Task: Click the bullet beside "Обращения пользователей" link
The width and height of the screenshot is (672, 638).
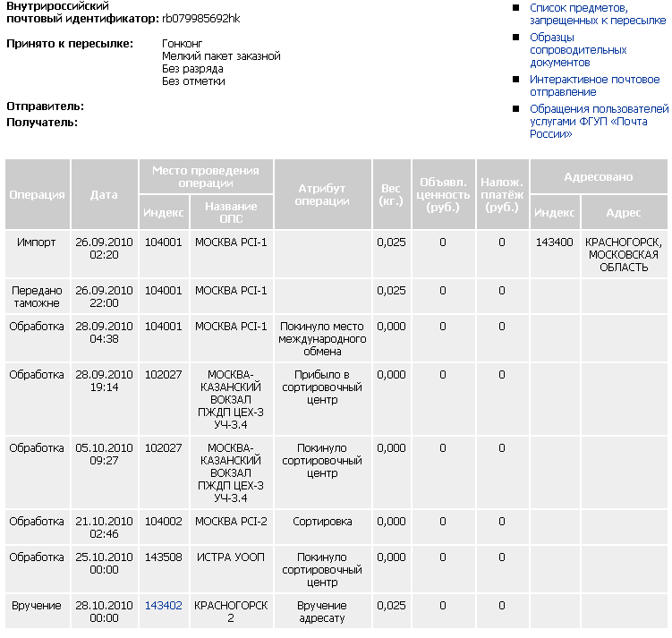Action: click(516, 109)
